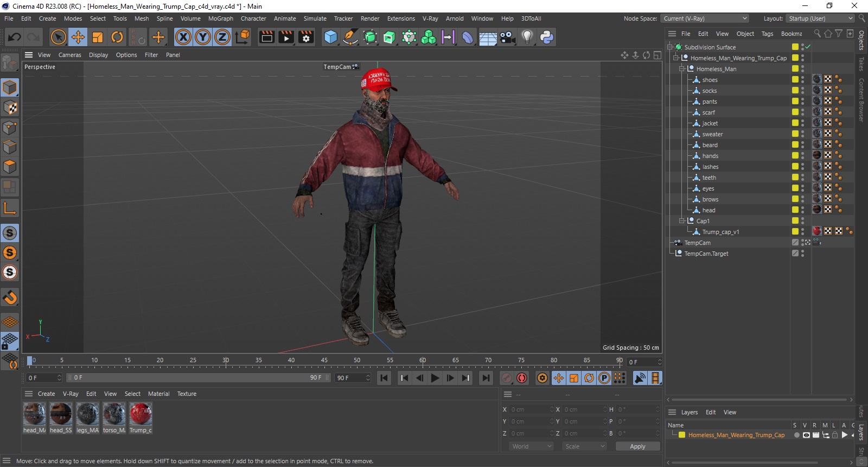Open the Simulate menu
The image size is (868, 467).
[315, 18]
